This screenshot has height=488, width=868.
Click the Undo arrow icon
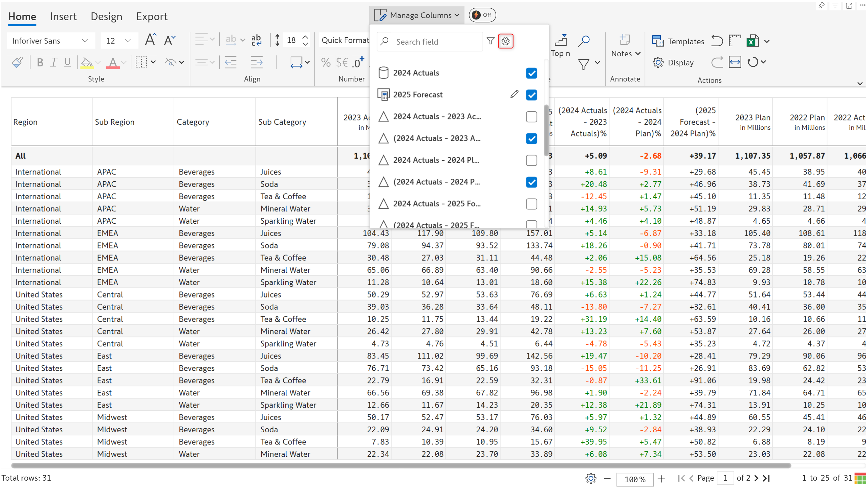pos(717,41)
